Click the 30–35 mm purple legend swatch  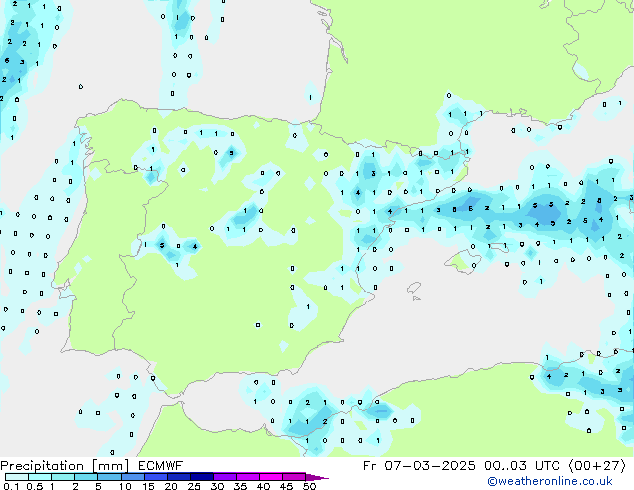click(224, 477)
